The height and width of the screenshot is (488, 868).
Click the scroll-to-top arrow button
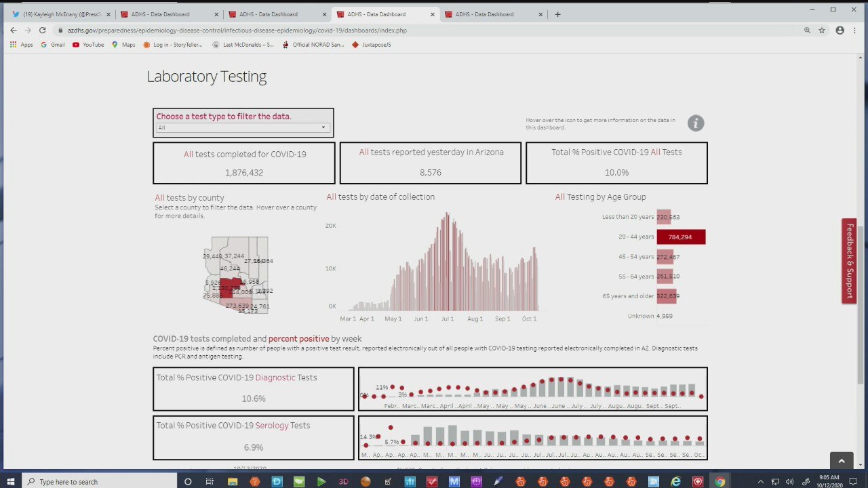point(841,461)
